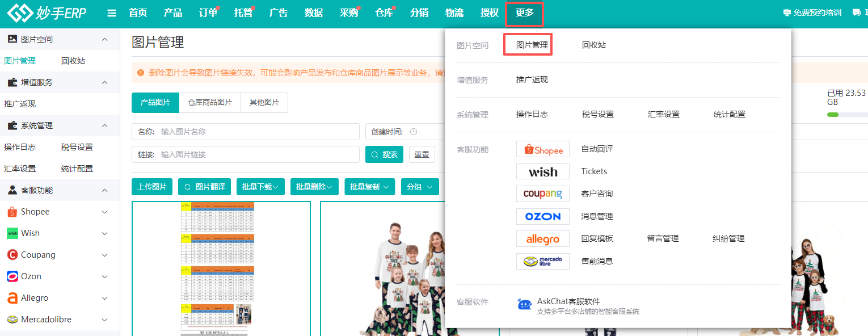This screenshot has height=336, width=868.
Task: Open 产品 in top navigation
Action: pyautogui.click(x=173, y=13)
